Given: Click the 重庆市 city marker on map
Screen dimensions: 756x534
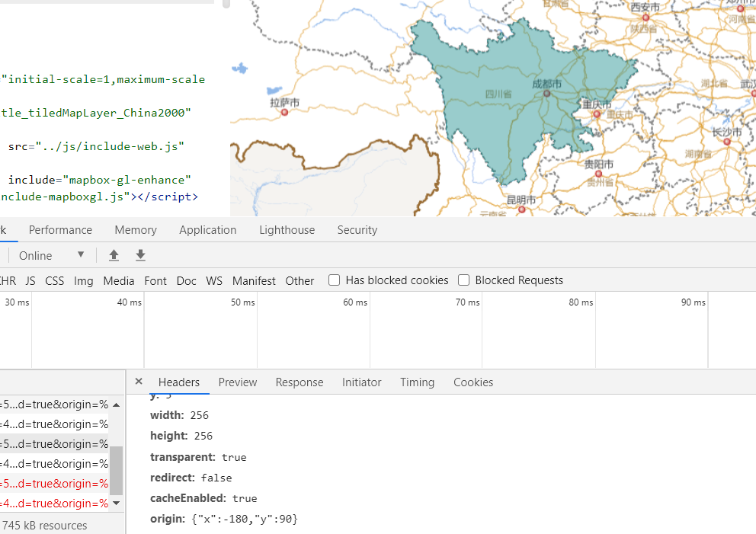Looking at the screenshot, I should pos(597,114).
